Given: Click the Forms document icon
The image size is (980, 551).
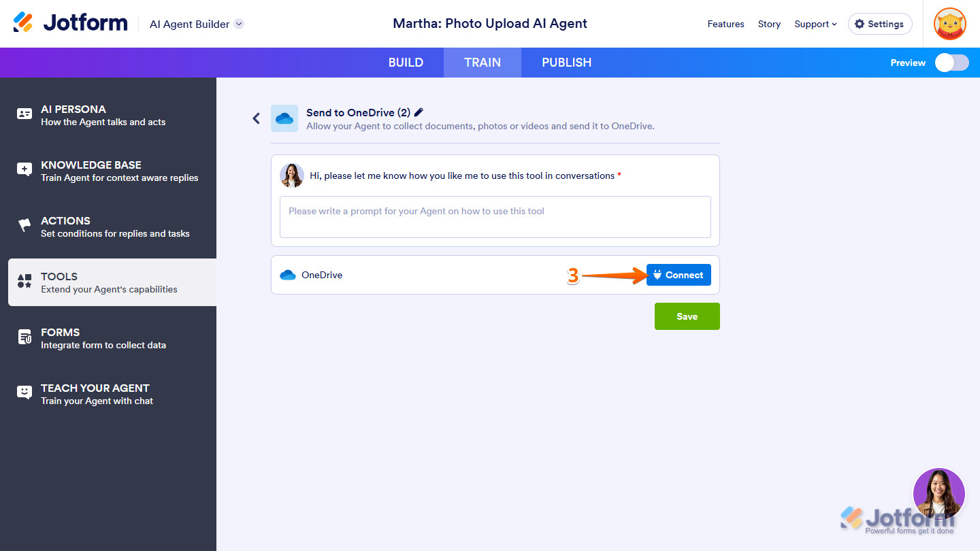Looking at the screenshot, I should (x=24, y=337).
